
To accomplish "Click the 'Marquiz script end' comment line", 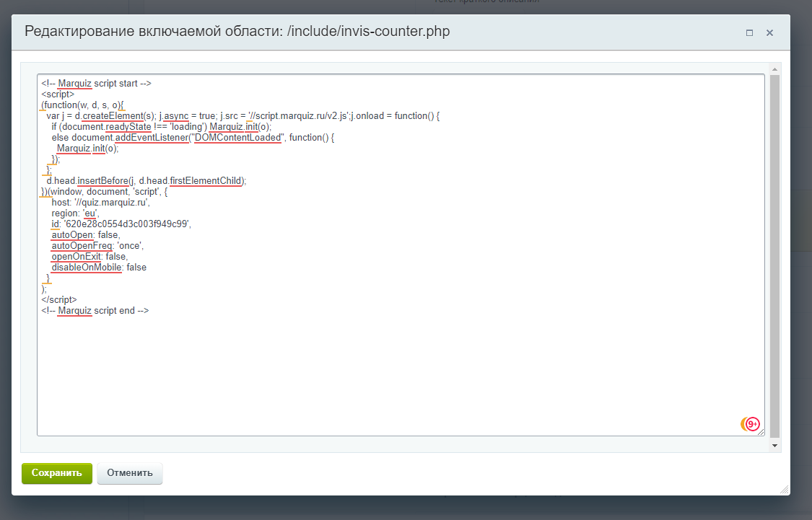I will (95, 310).
